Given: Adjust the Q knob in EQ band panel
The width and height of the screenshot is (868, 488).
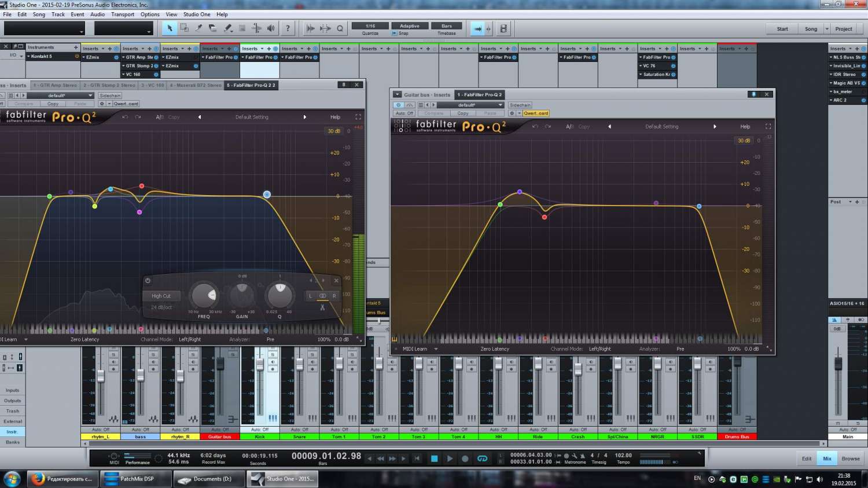Looking at the screenshot, I should pos(279,295).
